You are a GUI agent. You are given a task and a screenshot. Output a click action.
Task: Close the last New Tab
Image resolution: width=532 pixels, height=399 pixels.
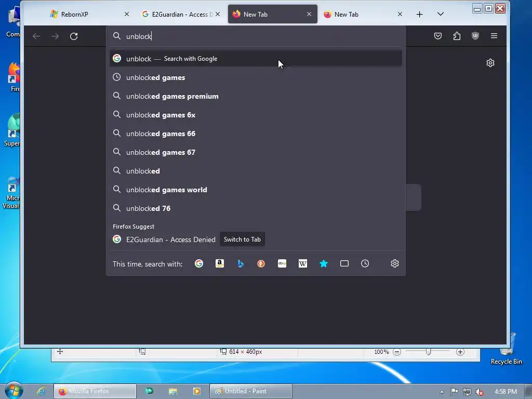pyautogui.click(x=400, y=14)
